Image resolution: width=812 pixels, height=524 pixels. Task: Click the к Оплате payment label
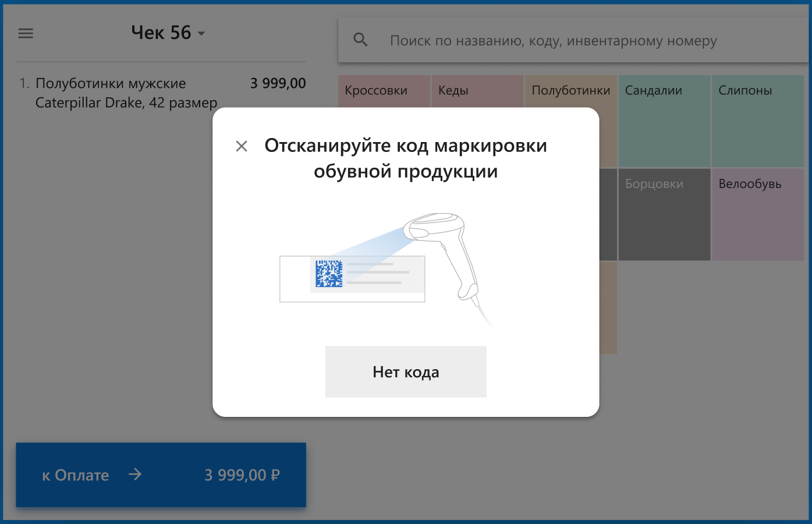(x=76, y=475)
